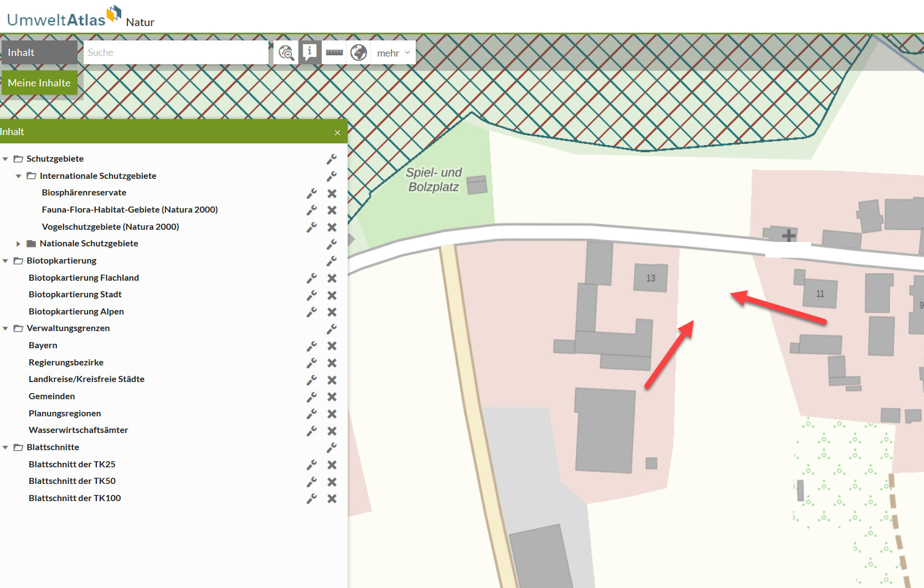Click the globe basemap icon in toolbar
Image resolution: width=924 pixels, height=588 pixels.
(359, 53)
